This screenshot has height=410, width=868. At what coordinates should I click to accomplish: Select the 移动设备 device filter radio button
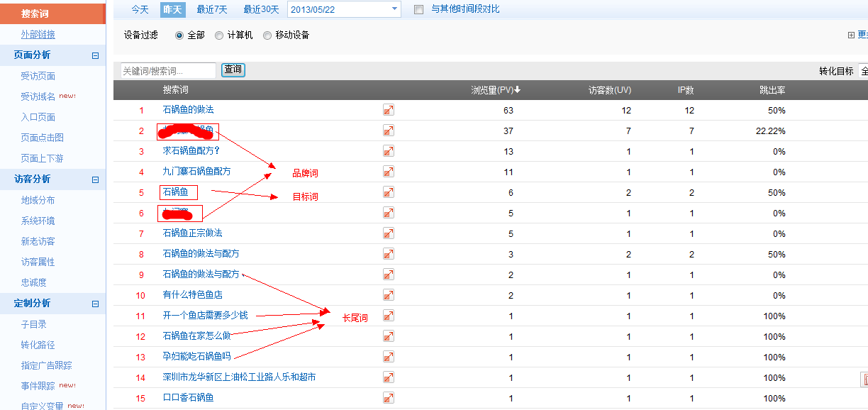click(x=267, y=34)
